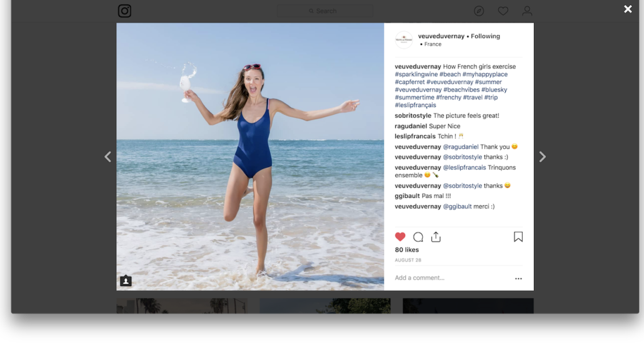This screenshot has width=644, height=346.
Task: Save post with bookmark icon
Action: 518,237
